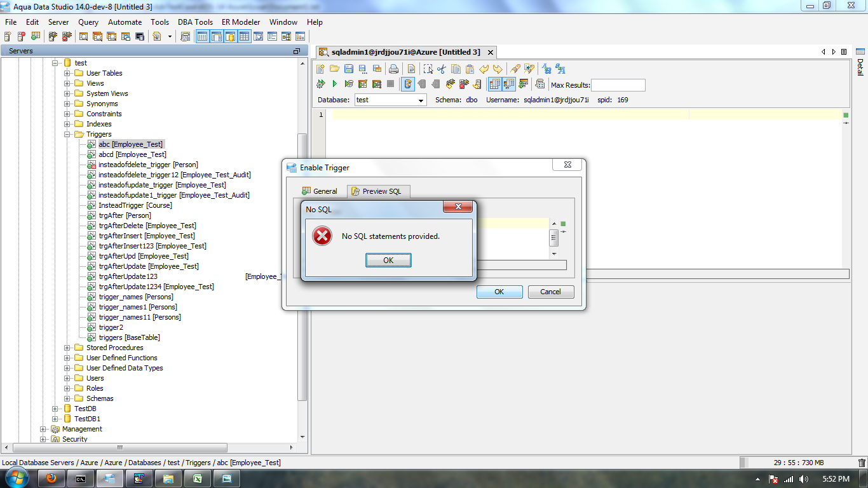This screenshot has height=488, width=868.
Task: Click the Preview SQL pane scrollbar thumb
Action: click(554, 238)
